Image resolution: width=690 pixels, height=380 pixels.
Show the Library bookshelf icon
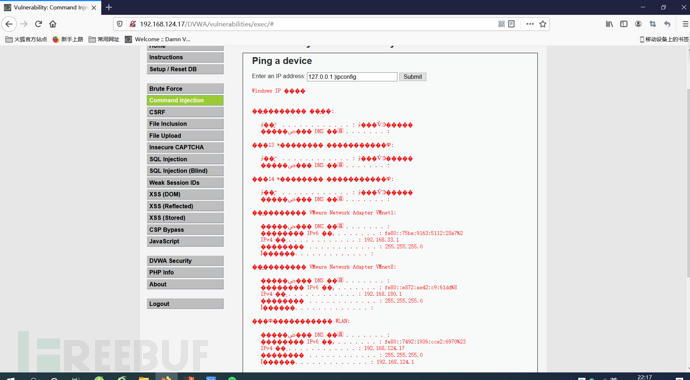click(x=609, y=24)
